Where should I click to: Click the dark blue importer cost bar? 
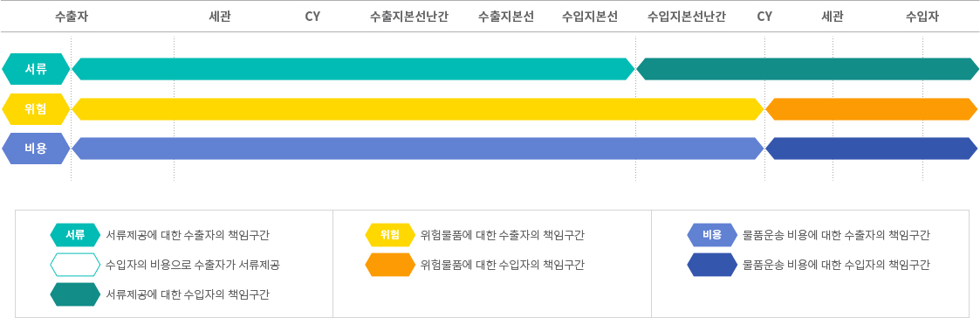click(871, 149)
